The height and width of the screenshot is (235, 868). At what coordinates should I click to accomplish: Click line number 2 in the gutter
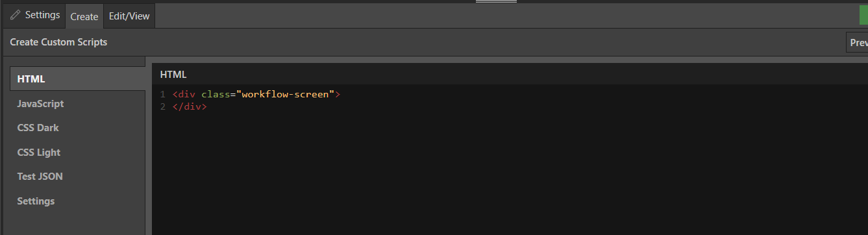[163, 106]
